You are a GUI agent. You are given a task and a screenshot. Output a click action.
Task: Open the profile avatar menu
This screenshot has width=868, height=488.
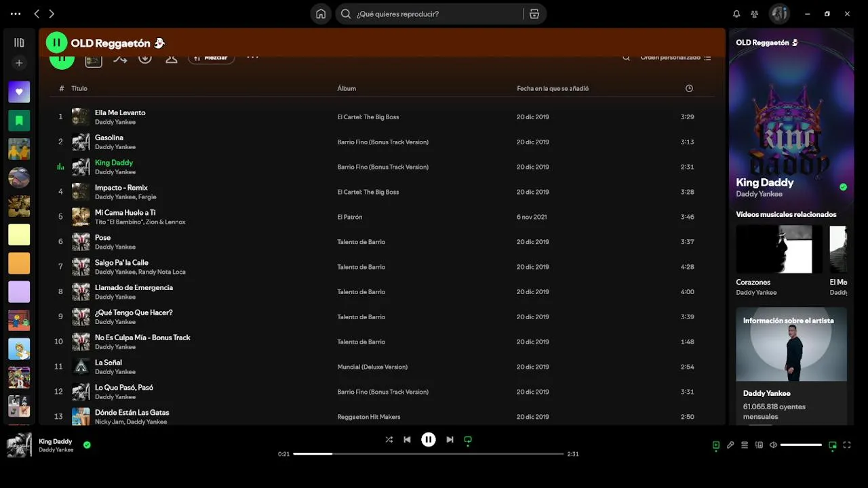(779, 14)
